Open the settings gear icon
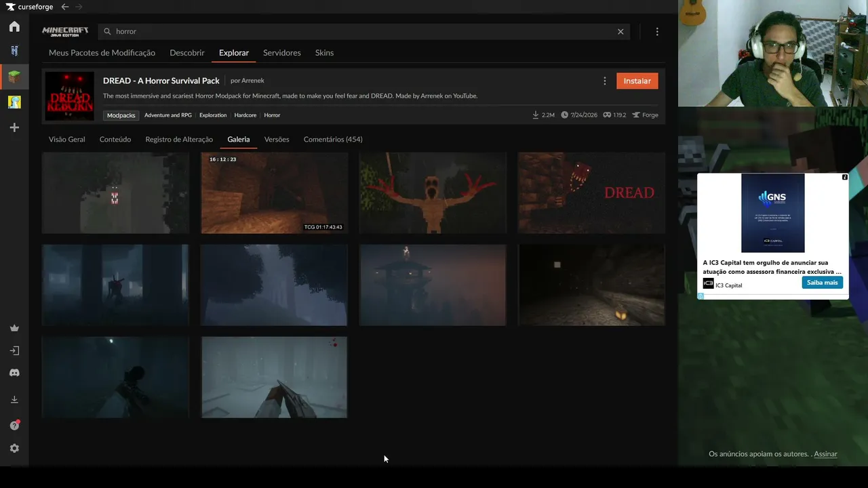The width and height of the screenshot is (868, 488). (x=14, y=449)
